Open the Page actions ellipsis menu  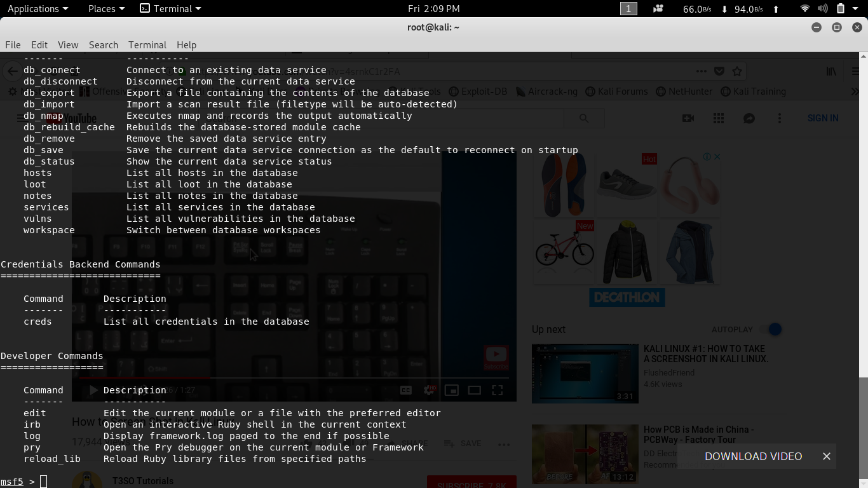[702, 72]
